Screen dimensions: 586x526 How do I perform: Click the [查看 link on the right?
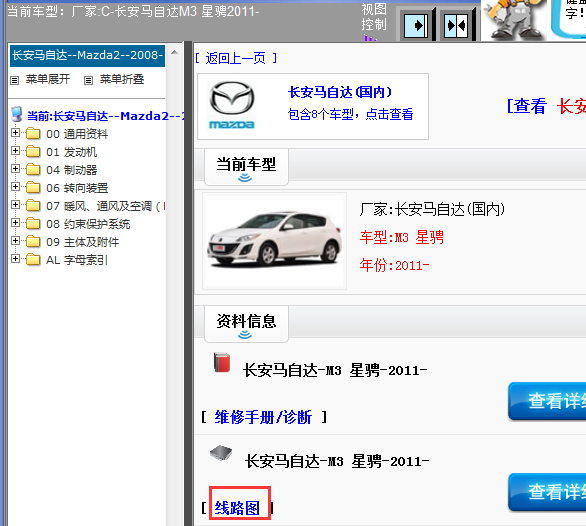(527, 106)
